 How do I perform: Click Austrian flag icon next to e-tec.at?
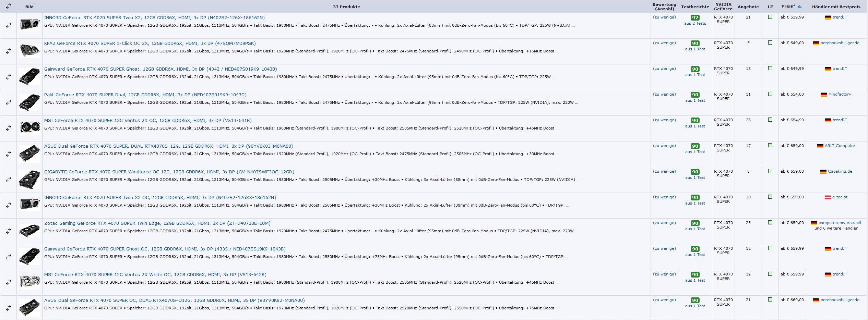(x=828, y=197)
